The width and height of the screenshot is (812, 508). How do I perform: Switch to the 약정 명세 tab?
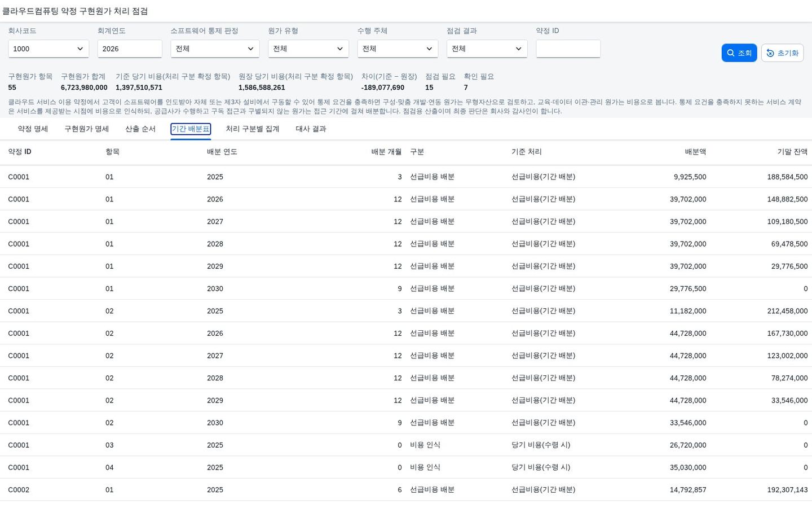coord(33,129)
